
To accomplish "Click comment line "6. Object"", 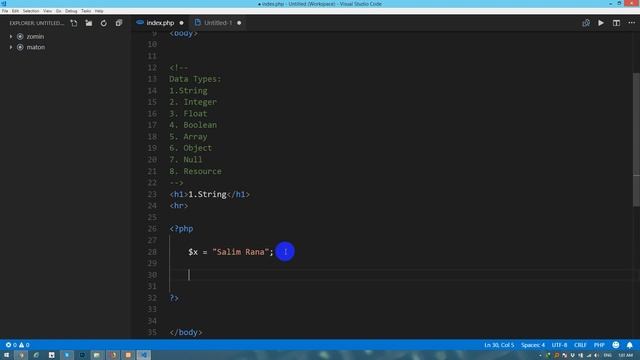I will tap(191, 148).
